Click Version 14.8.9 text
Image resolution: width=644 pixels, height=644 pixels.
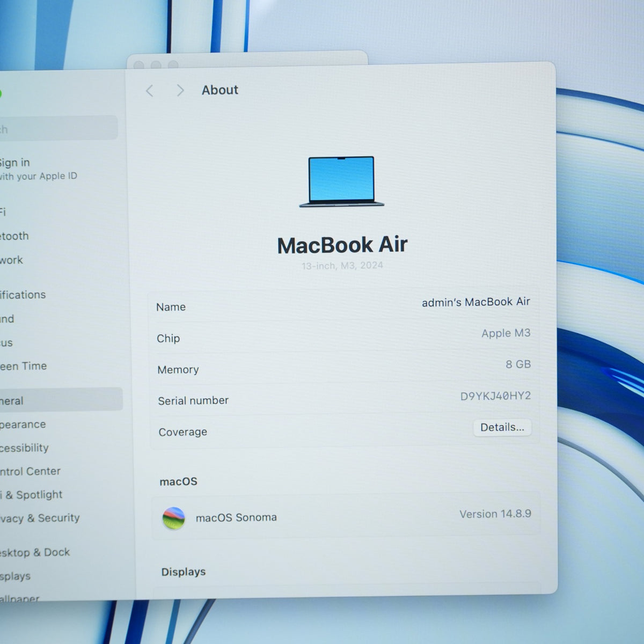click(495, 514)
